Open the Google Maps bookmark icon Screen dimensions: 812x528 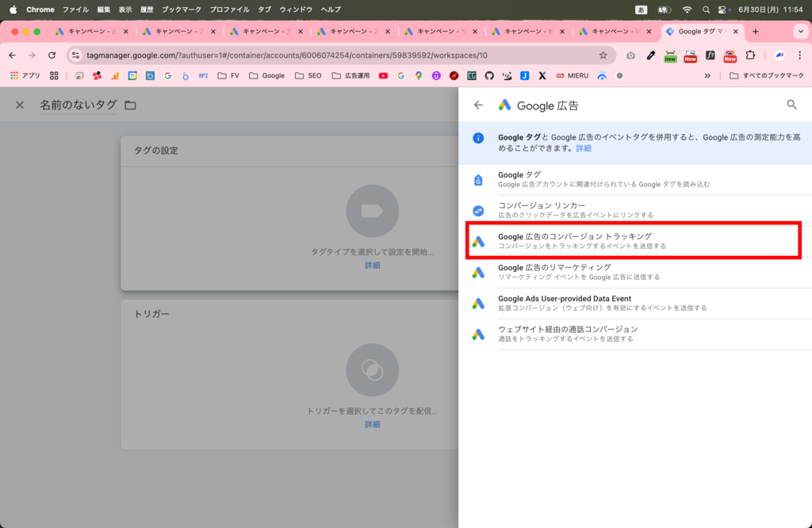[x=419, y=75]
